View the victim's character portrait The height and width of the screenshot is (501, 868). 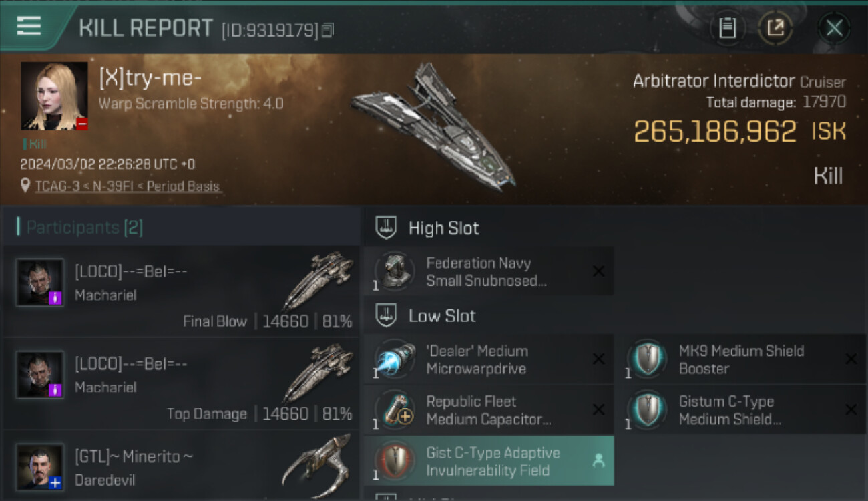tap(54, 96)
